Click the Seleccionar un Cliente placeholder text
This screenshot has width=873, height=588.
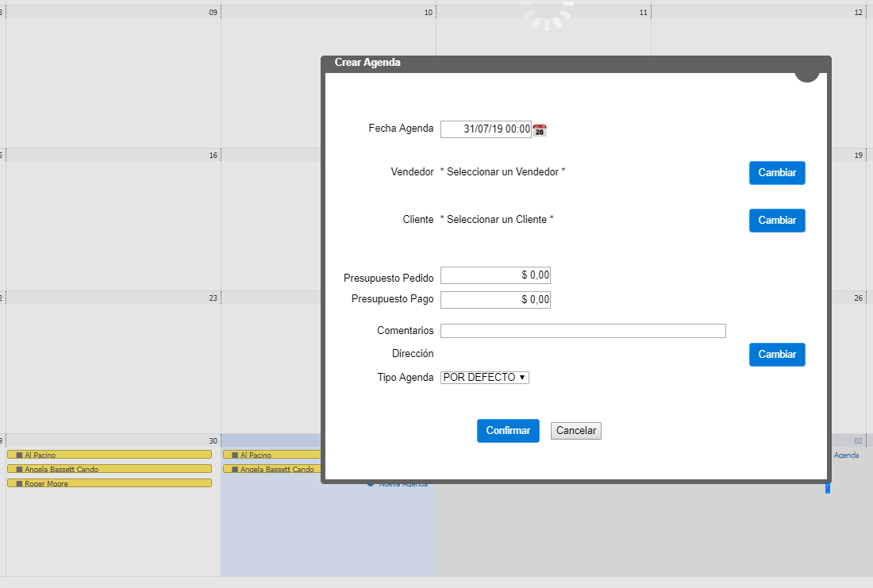pyautogui.click(x=497, y=220)
